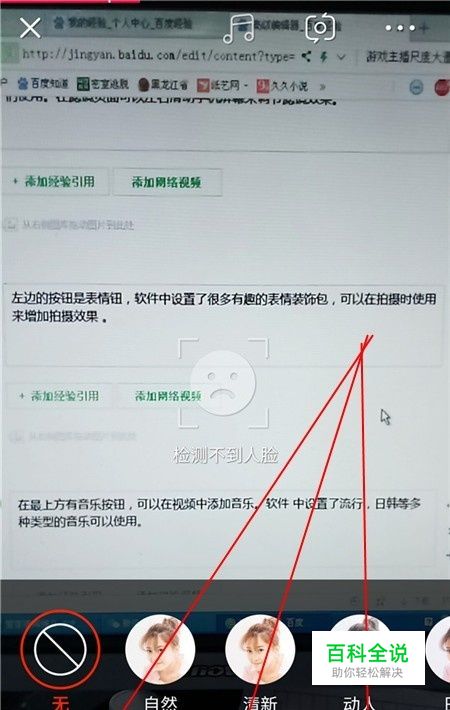Click the lightning bolt icon in address bar
Screen dimensions: 450x710
324,57
